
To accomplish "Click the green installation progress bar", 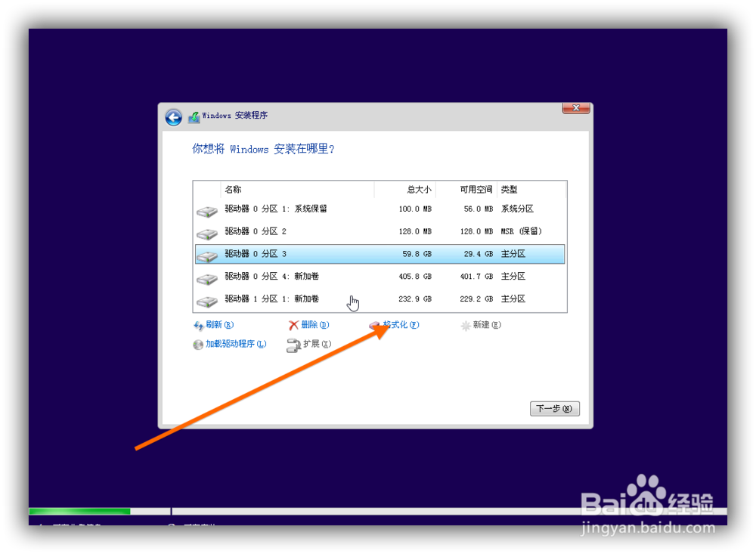I will 79,511.
